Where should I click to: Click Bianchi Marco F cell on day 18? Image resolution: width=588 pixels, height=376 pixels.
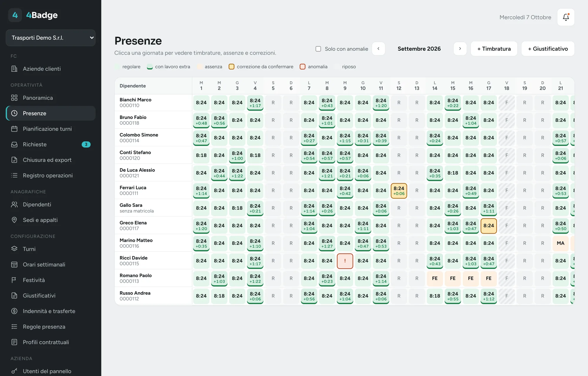point(507,103)
